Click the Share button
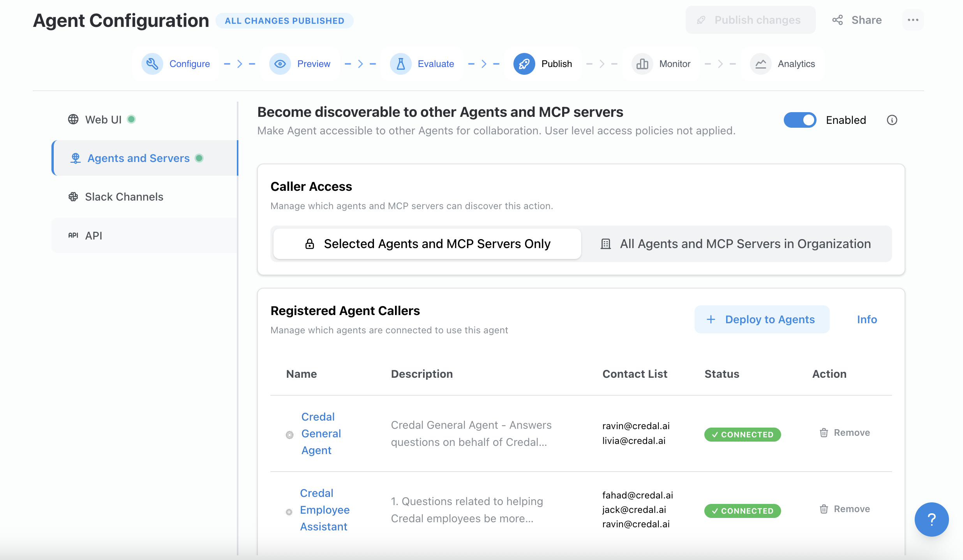This screenshot has height=560, width=963. [857, 20]
